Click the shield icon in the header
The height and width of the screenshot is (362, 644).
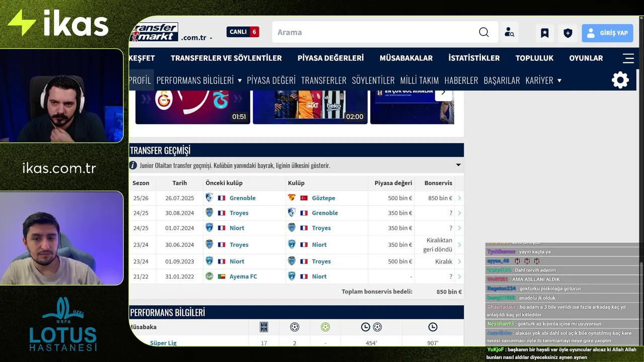(568, 33)
